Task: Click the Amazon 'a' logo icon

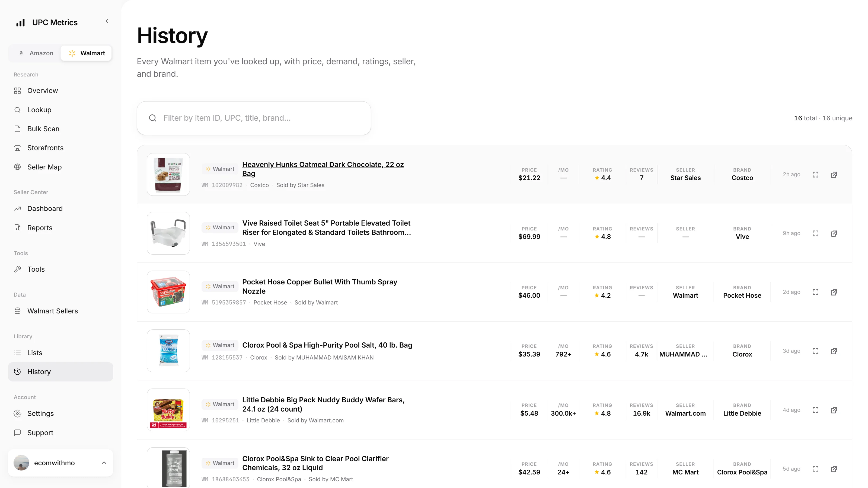Action: coord(21,53)
